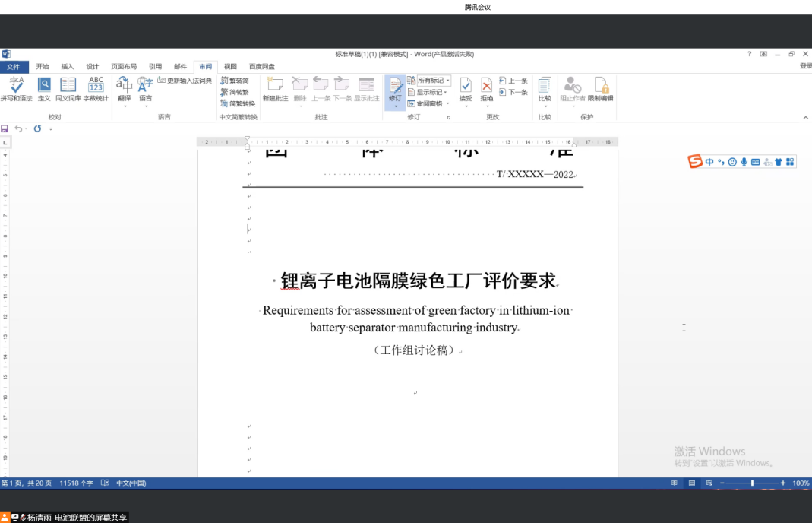Open the 百度网盘 tab
The width and height of the screenshot is (812, 523).
pos(262,66)
